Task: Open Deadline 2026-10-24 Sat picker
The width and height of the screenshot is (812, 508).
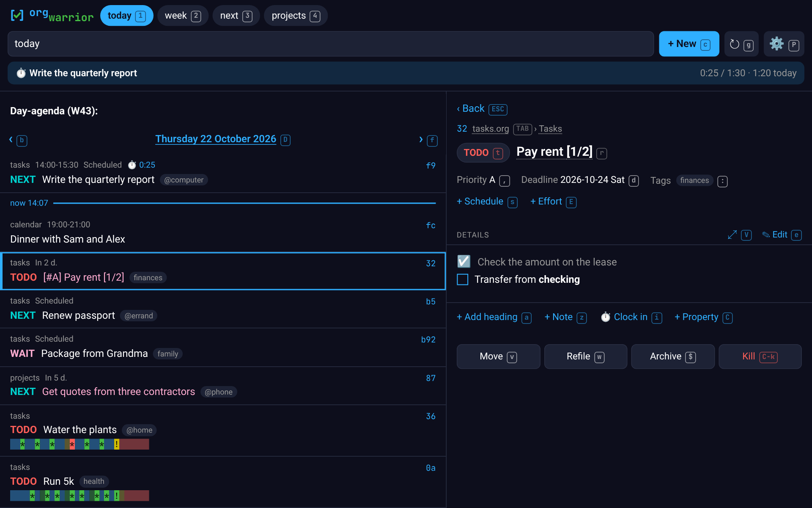Action: 573,180
